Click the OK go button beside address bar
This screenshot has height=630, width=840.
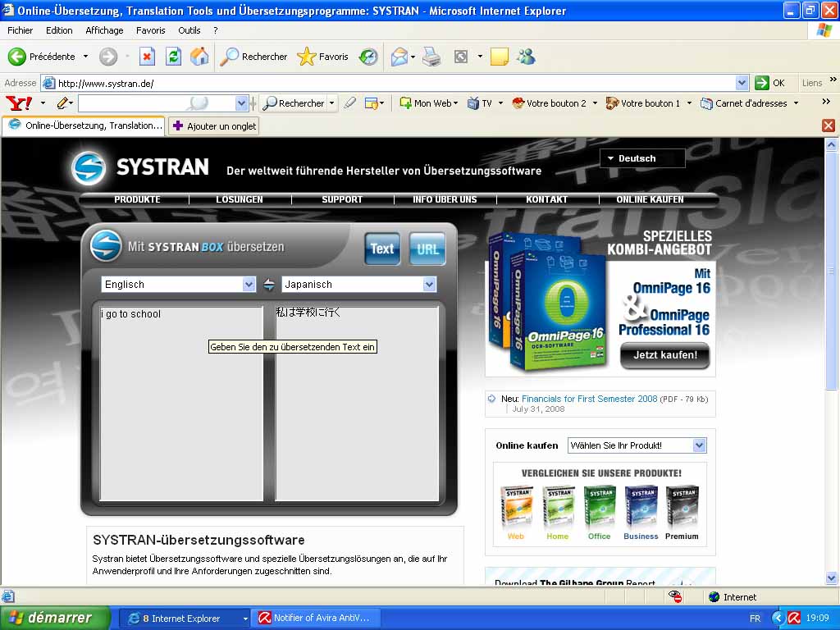[x=770, y=83]
